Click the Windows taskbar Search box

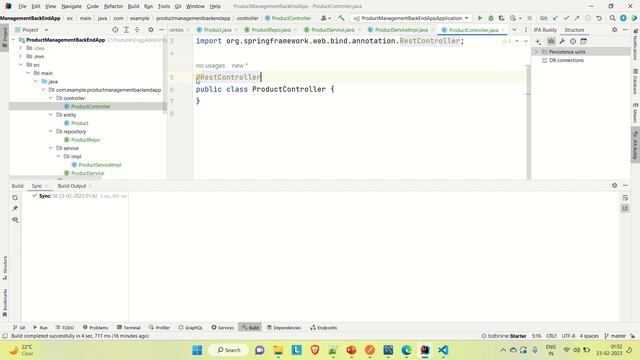(x=229, y=350)
